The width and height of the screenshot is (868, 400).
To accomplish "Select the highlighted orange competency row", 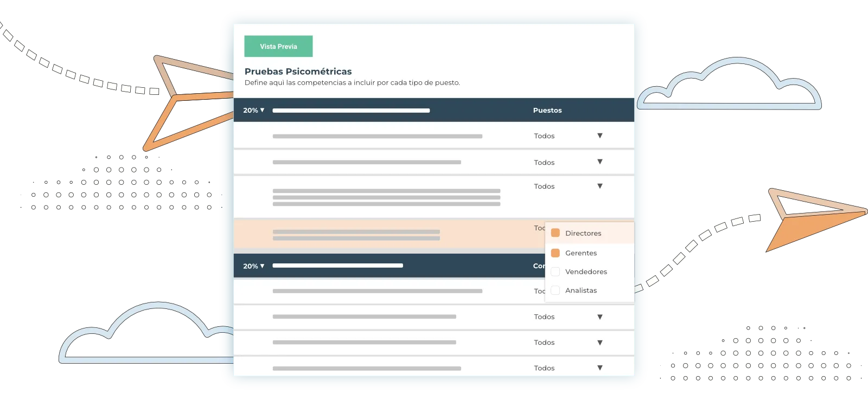I will tap(380, 234).
